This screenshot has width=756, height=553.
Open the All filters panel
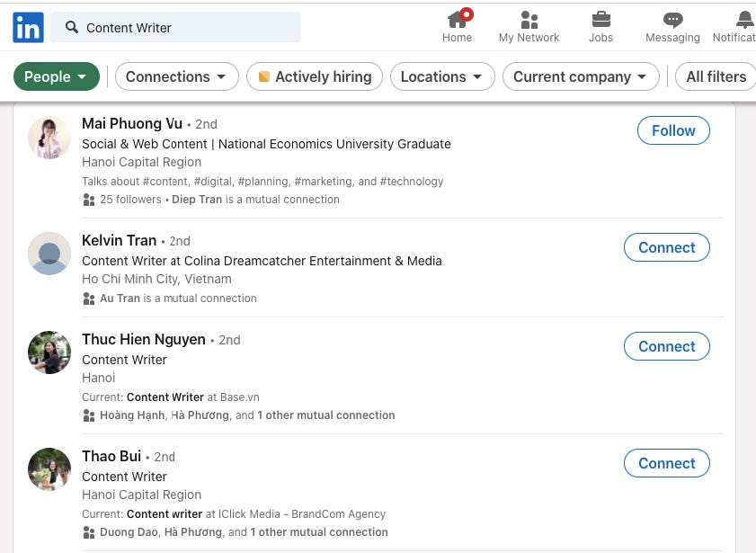click(716, 76)
